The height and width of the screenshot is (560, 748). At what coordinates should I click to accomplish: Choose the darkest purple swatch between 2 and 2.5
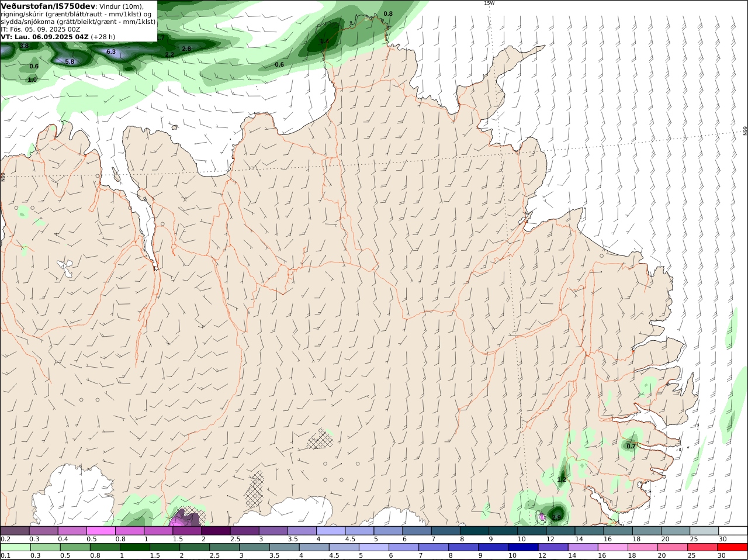pyautogui.click(x=215, y=530)
